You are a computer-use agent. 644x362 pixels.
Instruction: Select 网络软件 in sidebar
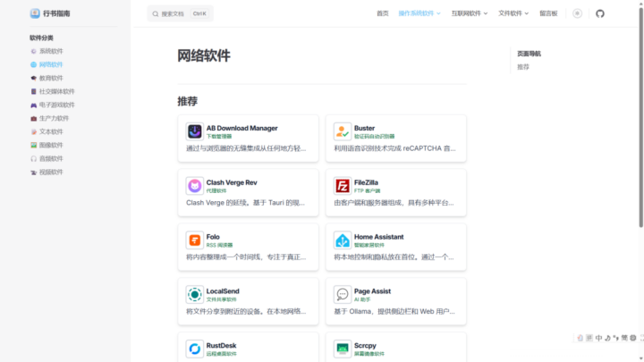(51, 64)
